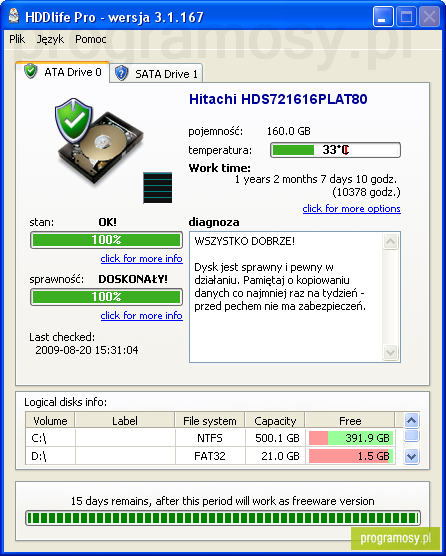The width and height of the screenshot is (446, 556).
Task: Open the 'click for more options' link
Action: (351, 208)
